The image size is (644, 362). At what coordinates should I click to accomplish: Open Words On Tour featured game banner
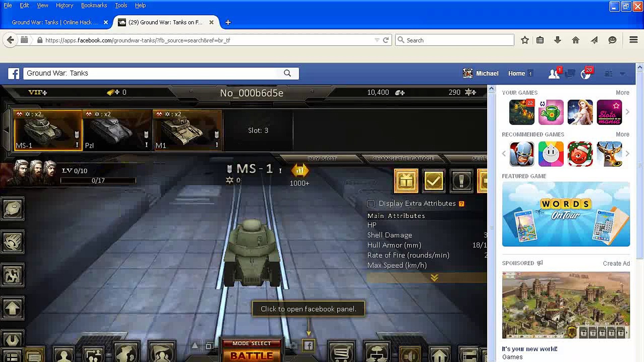pyautogui.click(x=566, y=214)
